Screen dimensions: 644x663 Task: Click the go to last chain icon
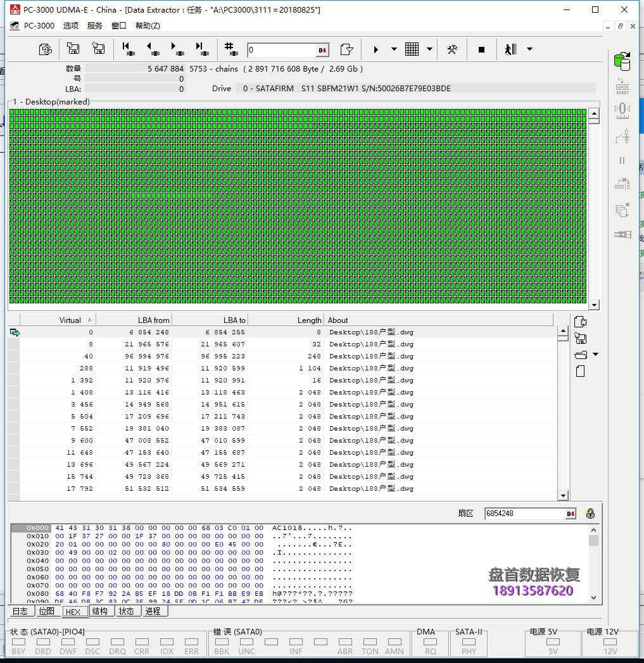tap(202, 49)
